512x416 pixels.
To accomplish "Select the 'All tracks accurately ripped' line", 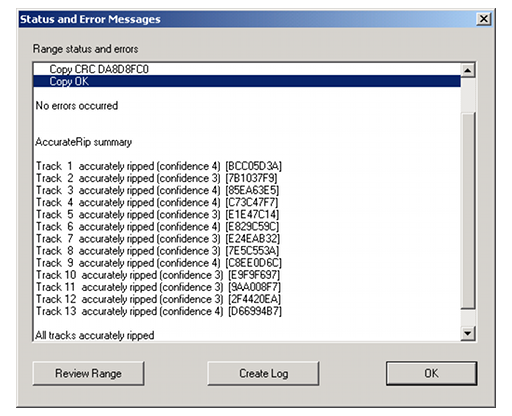I will coord(247,335).
